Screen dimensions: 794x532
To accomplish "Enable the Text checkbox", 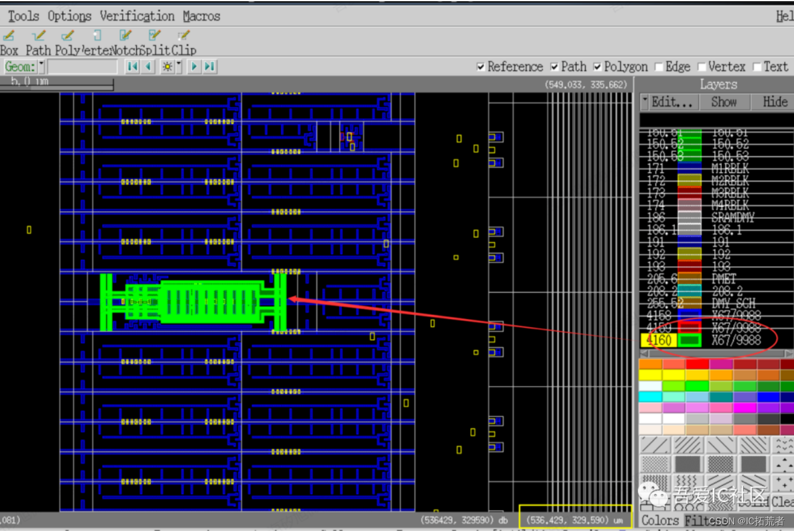I will pos(756,67).
